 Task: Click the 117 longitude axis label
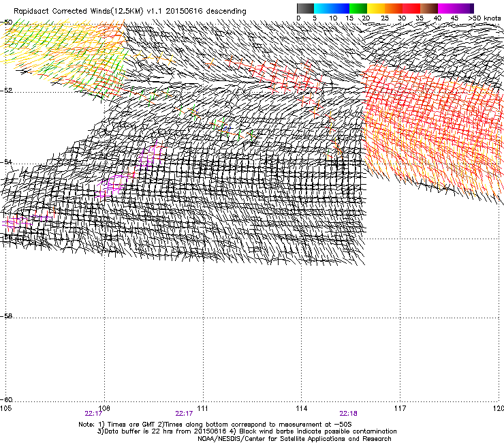400,408
